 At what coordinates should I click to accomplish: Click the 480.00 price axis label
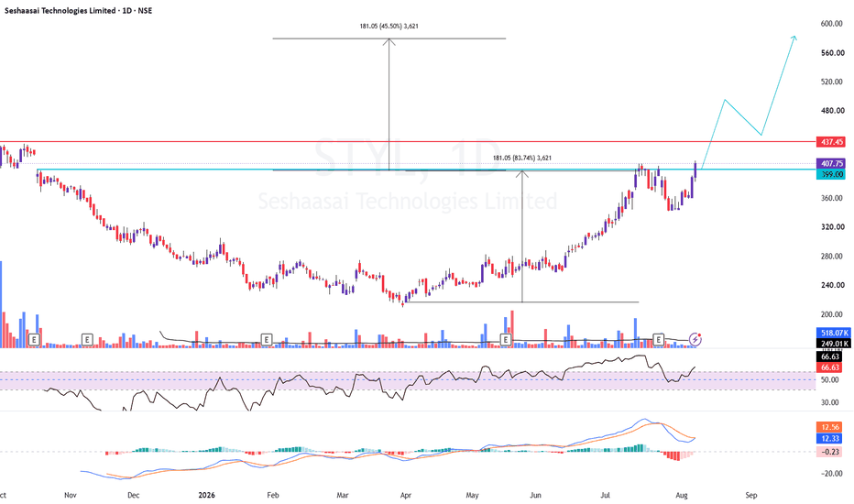pos(832,111)
